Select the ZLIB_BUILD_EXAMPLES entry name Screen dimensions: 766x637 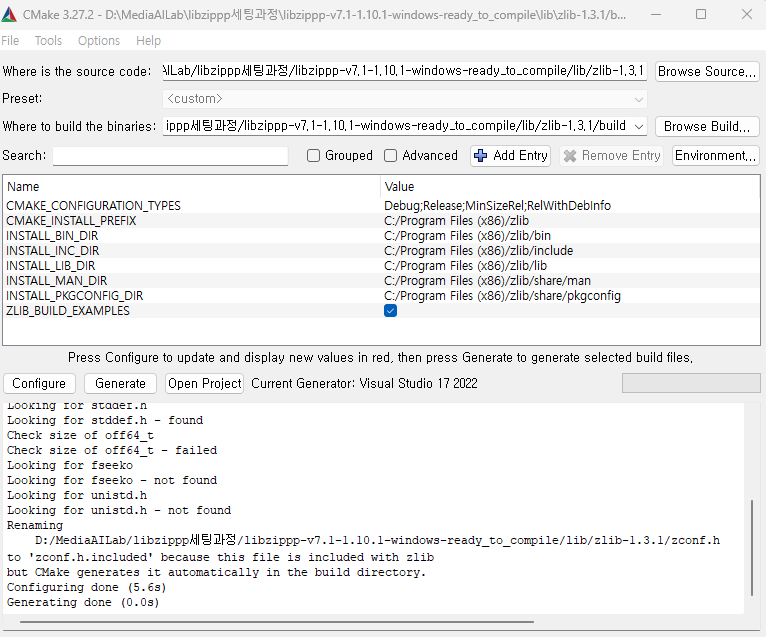point(68,311)
